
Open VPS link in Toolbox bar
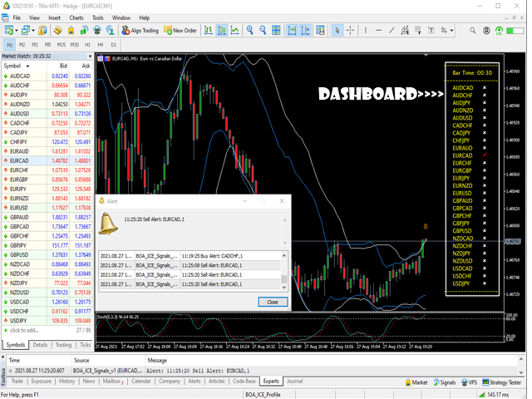[469, 382]
